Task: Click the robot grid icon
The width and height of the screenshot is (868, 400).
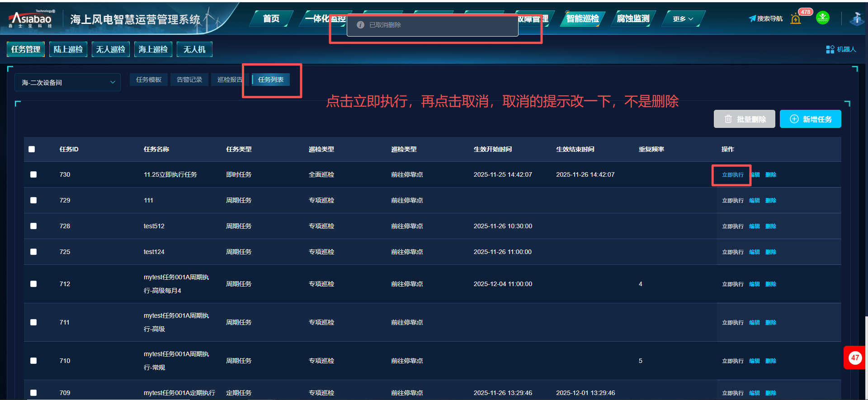Action: point(830,49)
